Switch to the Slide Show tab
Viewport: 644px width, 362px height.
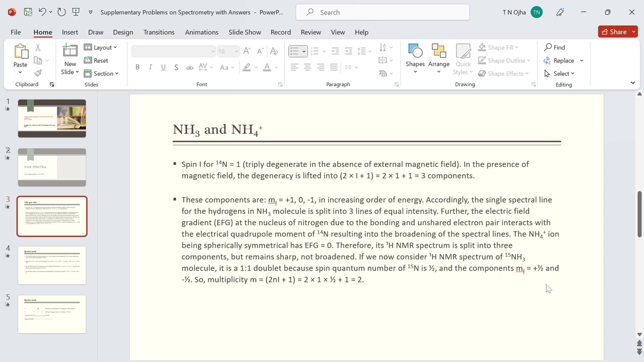click(x=245, y=32)
